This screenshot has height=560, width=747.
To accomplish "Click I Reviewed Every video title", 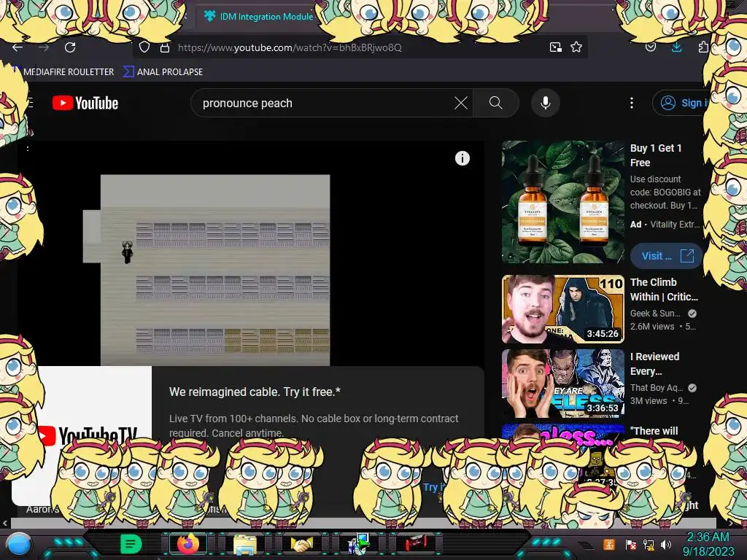I will pos(655,364).
